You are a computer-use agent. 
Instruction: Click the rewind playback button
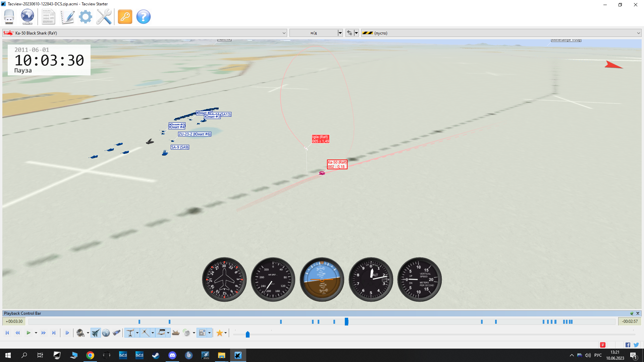coord(18,333)
